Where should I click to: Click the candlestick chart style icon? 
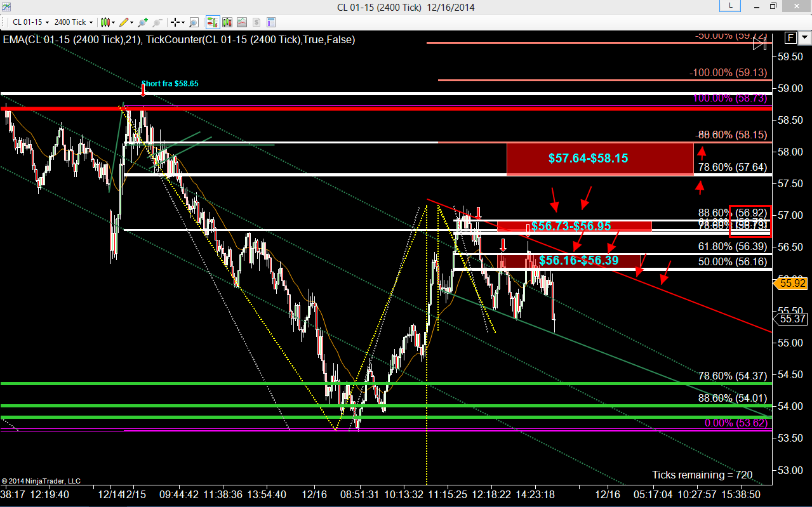click(x=105, y=22)
